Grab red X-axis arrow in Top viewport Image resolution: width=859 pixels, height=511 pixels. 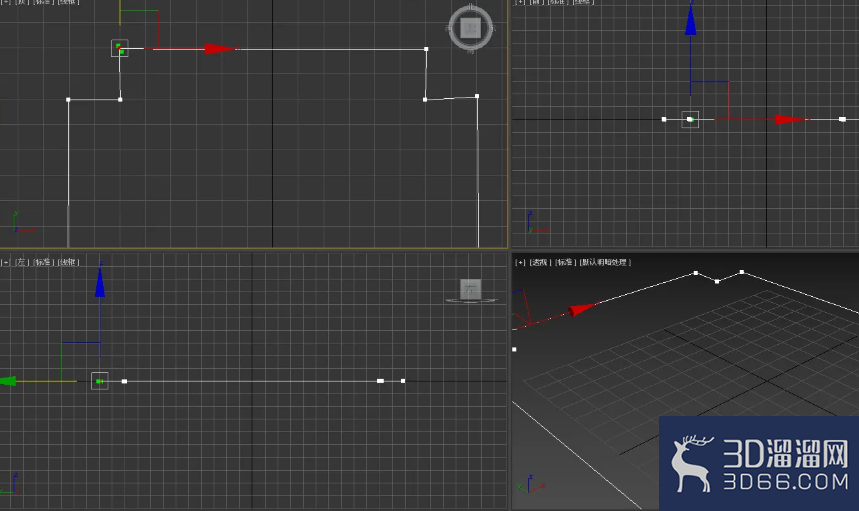click(x=221, y=49)
